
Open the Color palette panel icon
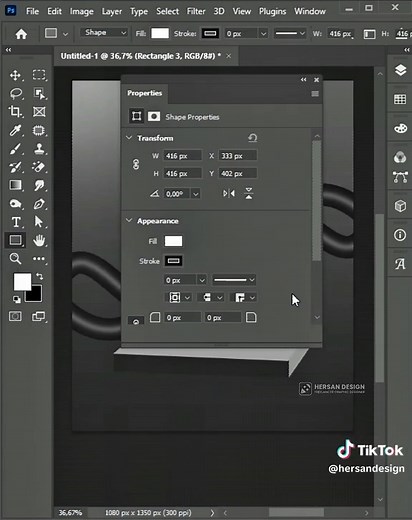click(400, 128)
